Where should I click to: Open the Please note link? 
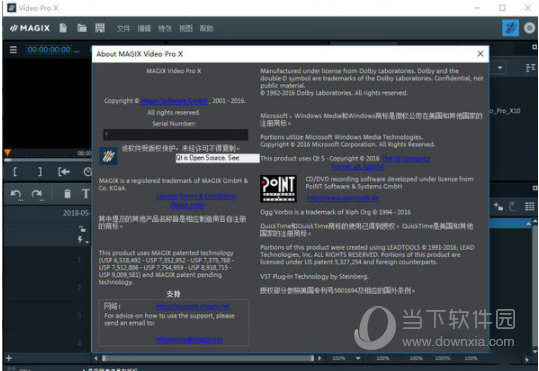[x=188, y=205]
